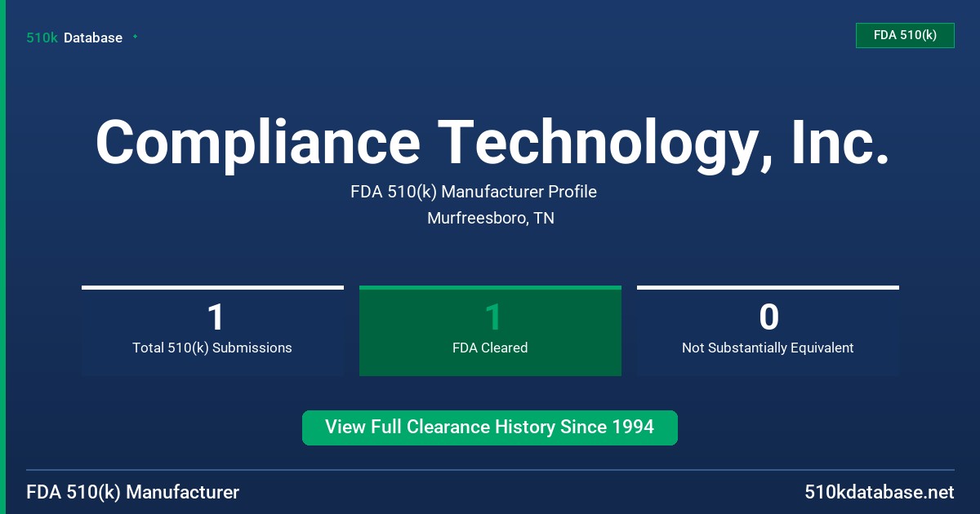The height and width of the screenshot is (514, 980).
Task: Click the FDA 510(k) Manufacturer Profile subtitle
Action: click(x=474, y=192)
